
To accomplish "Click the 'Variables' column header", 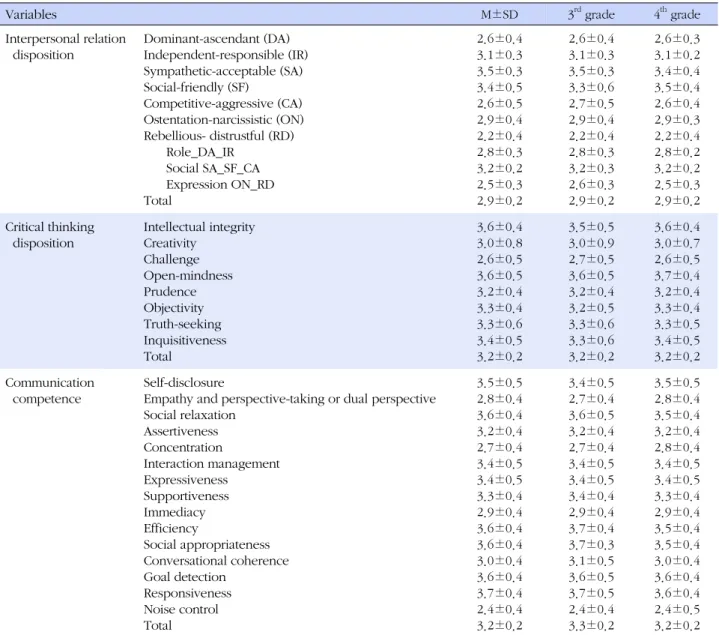I will (x=31, y=15).
